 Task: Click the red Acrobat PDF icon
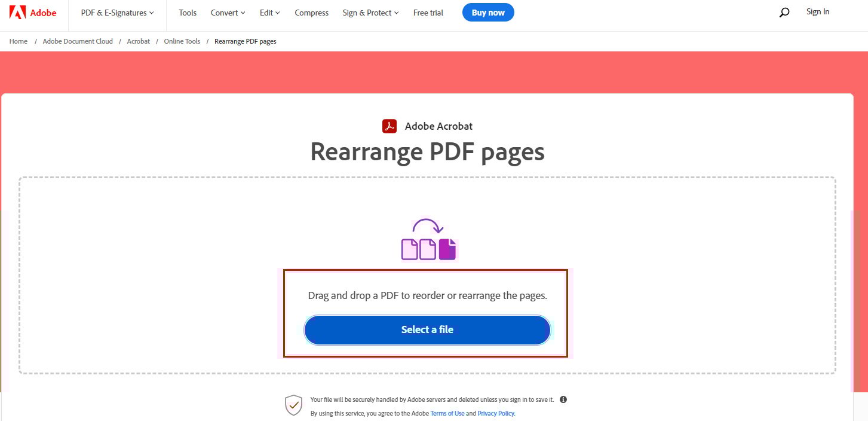(389, 126)
